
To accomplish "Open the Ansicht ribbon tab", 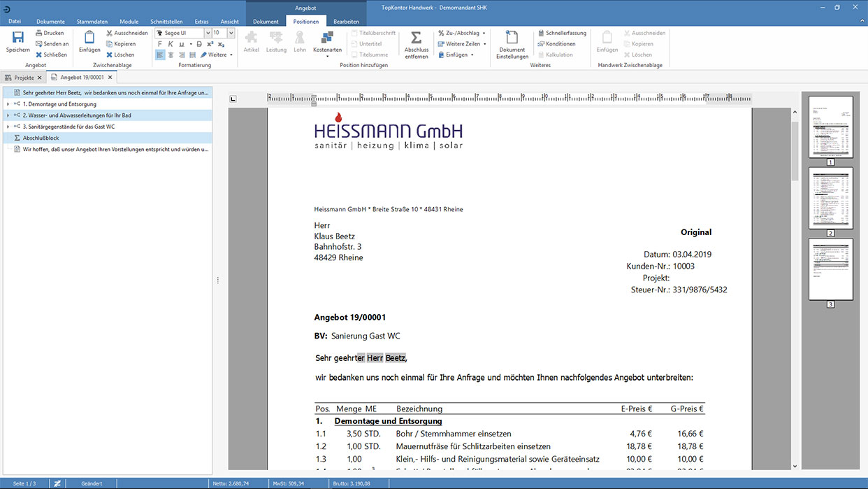I will [229, 22].
